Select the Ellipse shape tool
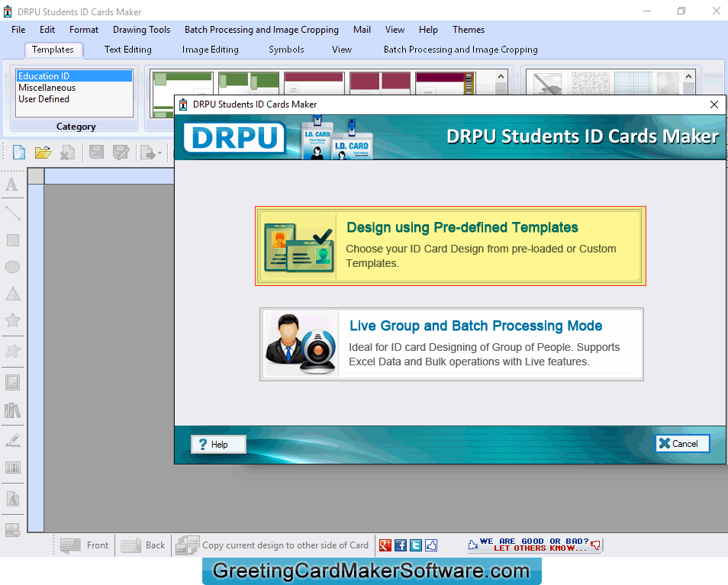728x585 pixels. (x=12, y=267)
